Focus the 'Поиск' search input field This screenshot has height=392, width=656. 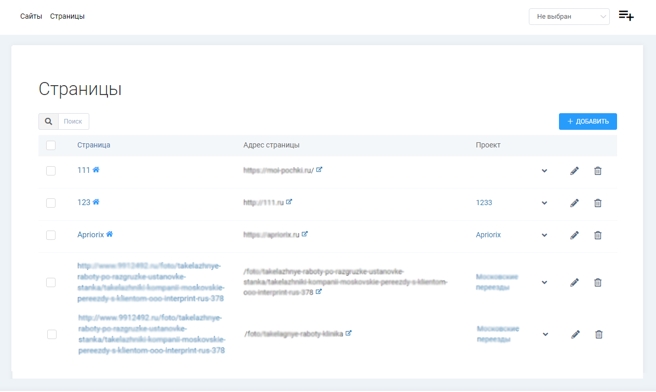(x=74, y=121)
